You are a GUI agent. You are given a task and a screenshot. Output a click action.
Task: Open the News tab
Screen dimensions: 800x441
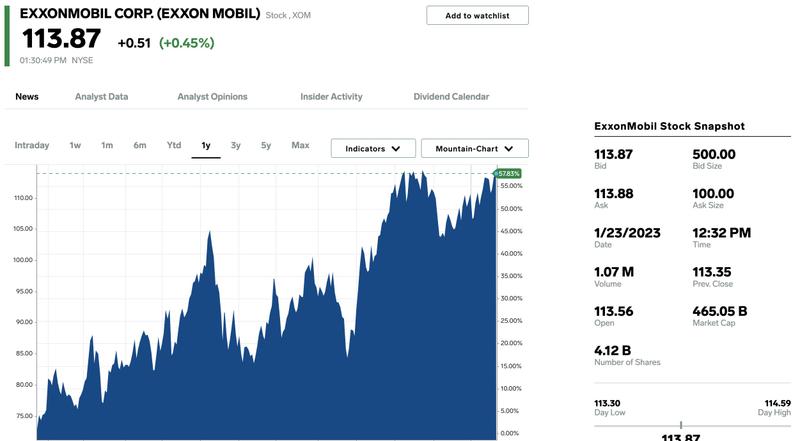27,96
